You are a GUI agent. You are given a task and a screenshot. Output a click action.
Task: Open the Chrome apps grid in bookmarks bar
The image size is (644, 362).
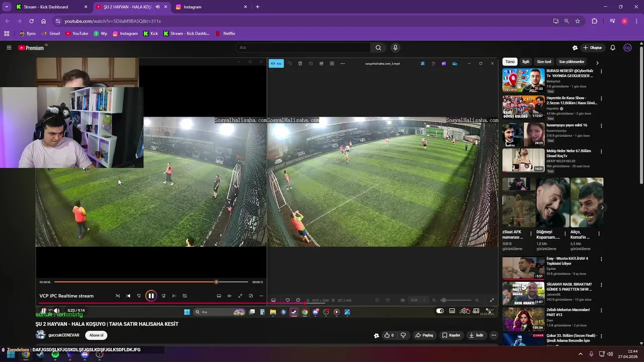pos(7,34)
